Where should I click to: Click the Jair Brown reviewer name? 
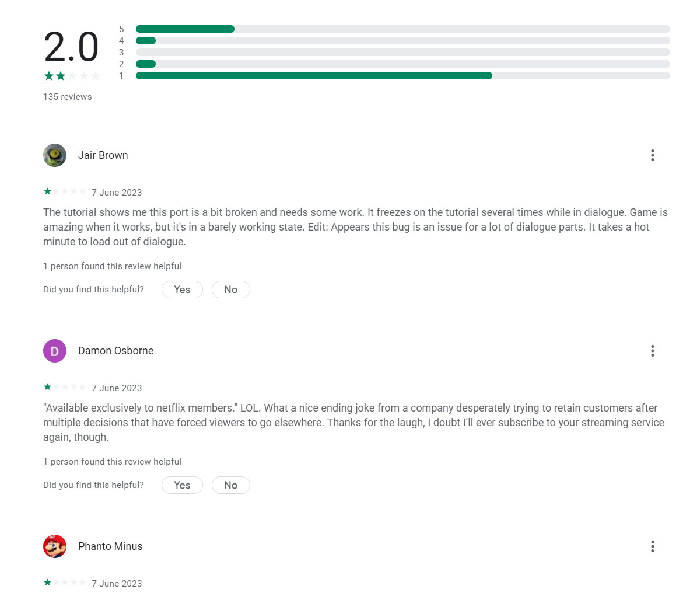(103, 155)
